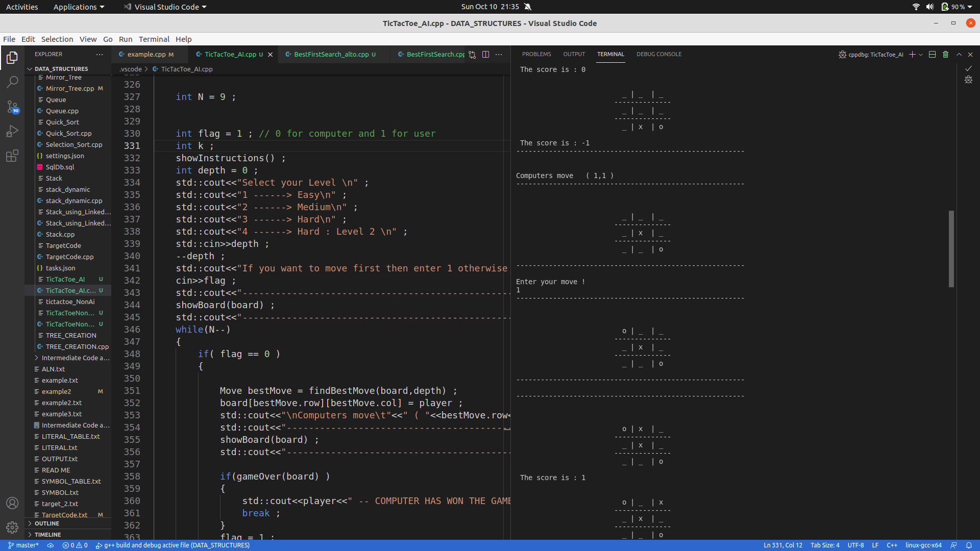Open the Search view in the Activity Bar
This screenshot has height=551, width=980.
[12, 82]
